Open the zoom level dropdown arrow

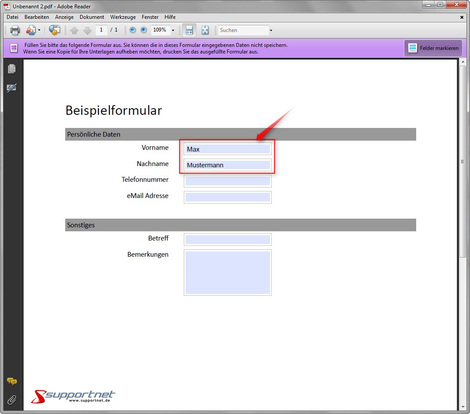click(x=173, y=30)
